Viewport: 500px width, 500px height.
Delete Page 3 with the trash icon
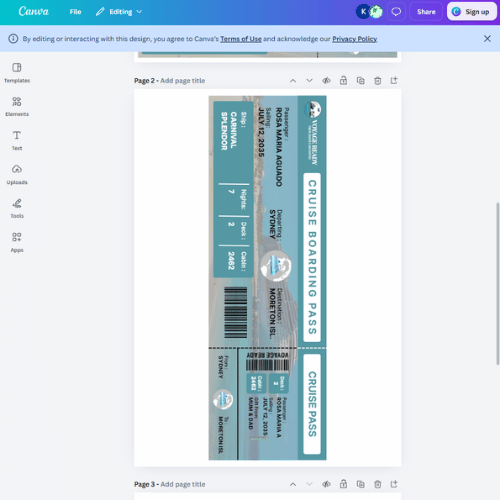(x=377, y=484)
